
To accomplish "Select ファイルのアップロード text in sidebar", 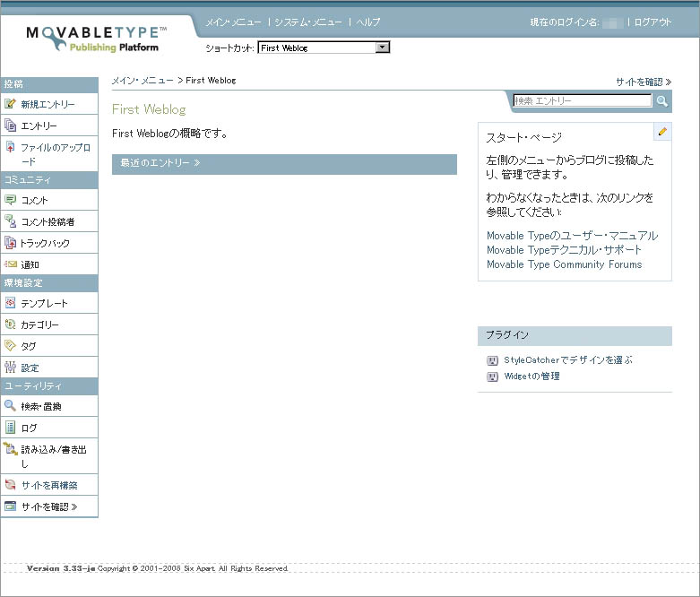I will tap(56, 154).
